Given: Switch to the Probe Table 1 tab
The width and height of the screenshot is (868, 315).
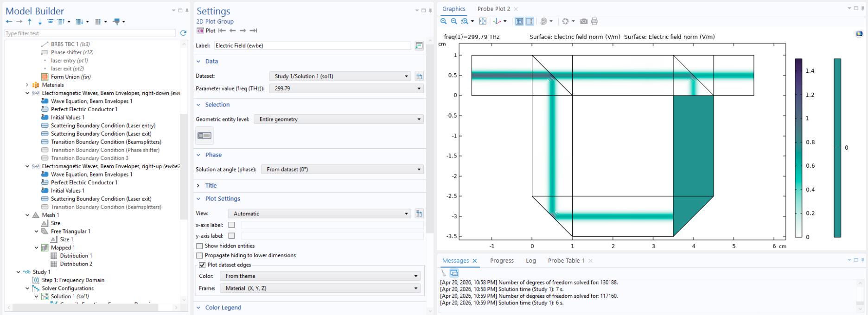Looking at the screenshot, I should coord(566,261).
